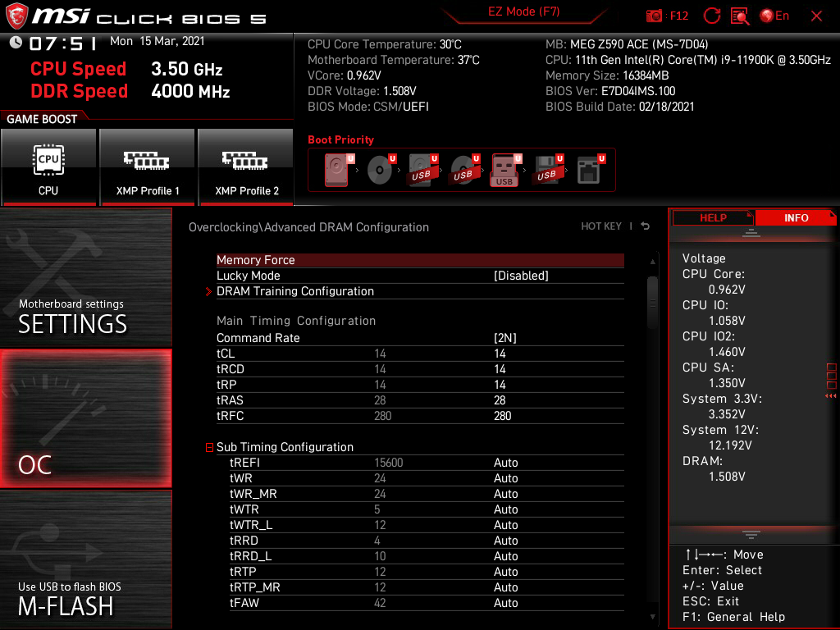
Task: Click the back arrow next to HOT KEY
Action: click(646, 226)
